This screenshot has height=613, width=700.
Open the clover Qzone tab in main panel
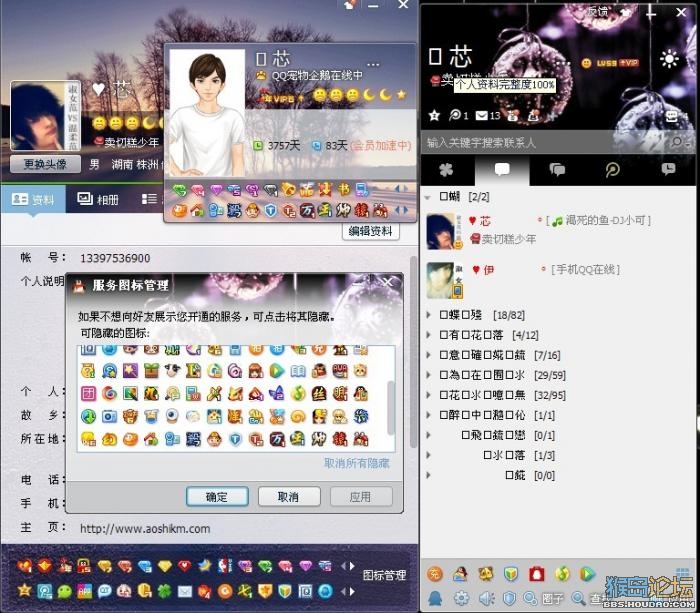click(446, 170)
